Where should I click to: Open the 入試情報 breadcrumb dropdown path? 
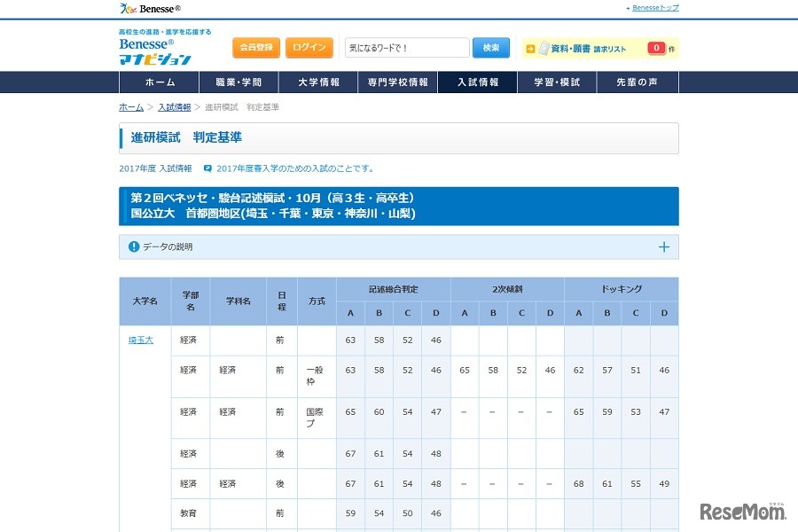coord(175,106)
